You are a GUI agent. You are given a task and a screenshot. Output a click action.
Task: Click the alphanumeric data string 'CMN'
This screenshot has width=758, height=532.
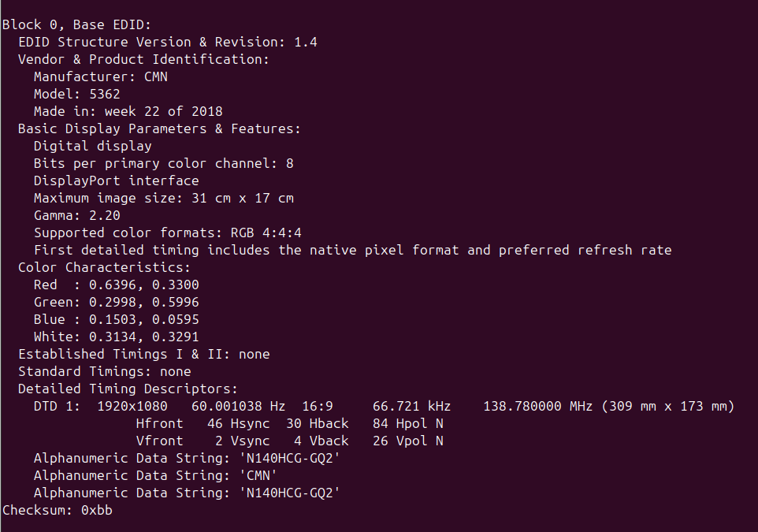(x=258, y=475)
